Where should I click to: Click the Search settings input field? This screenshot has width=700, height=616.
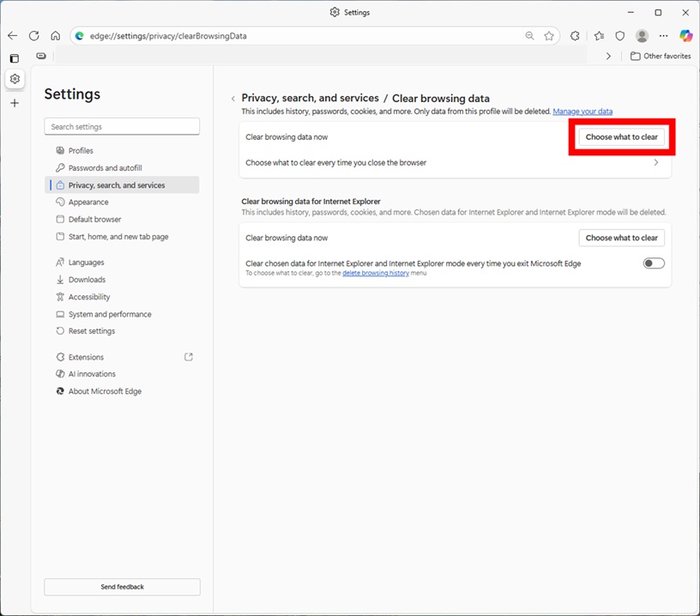tap(122, 127)
